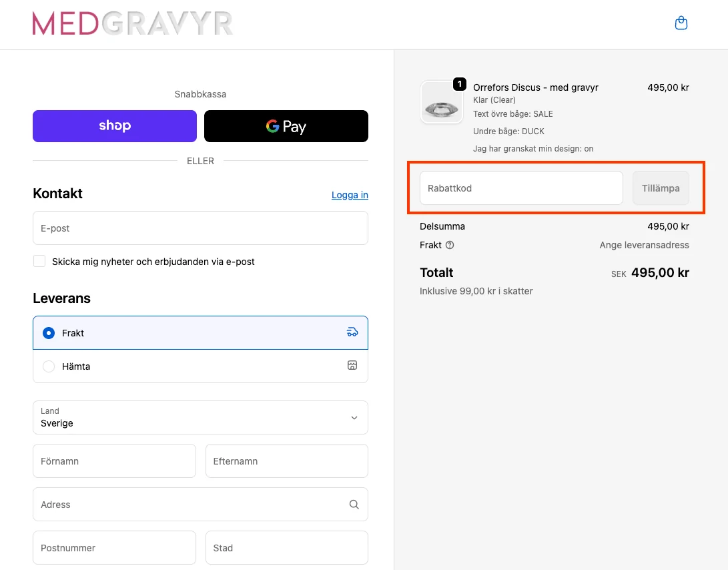Pay with Shop Pay button

click(x=115, y=126)
